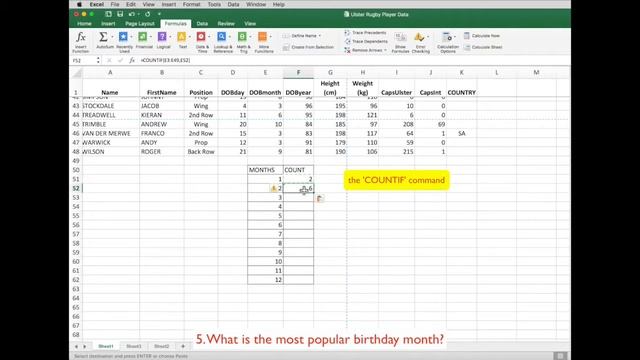Expand the Remove Arrows dropdown arrow

click(385, 50)
